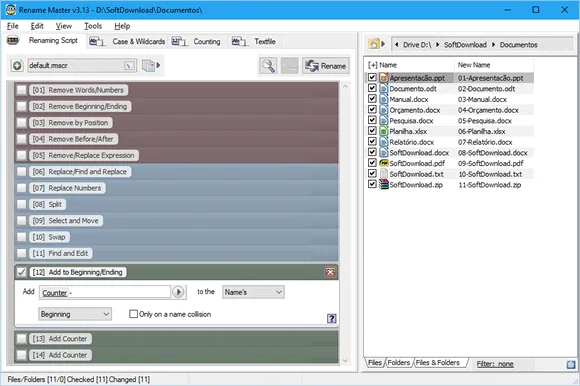
Task: Open the Tools menu
Action: pyautogui.click(x=93, y=26)
